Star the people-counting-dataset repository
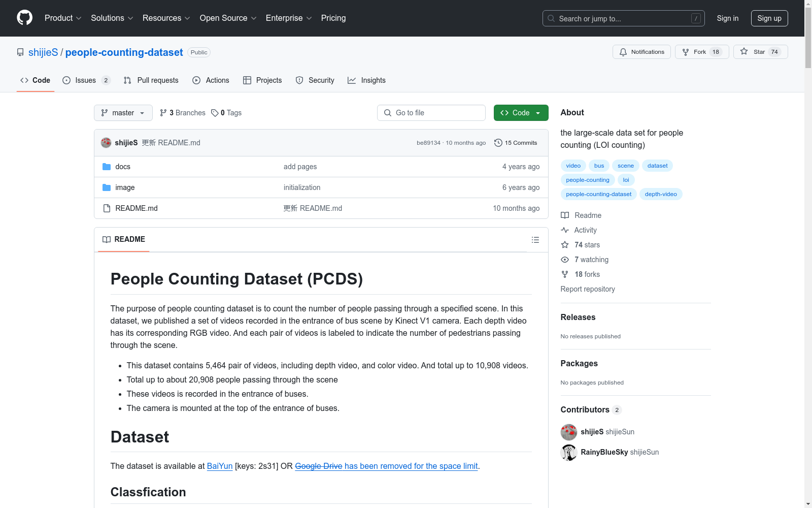Image resolution: width=812 pixels, height=508 pixels. click(760, 52)
